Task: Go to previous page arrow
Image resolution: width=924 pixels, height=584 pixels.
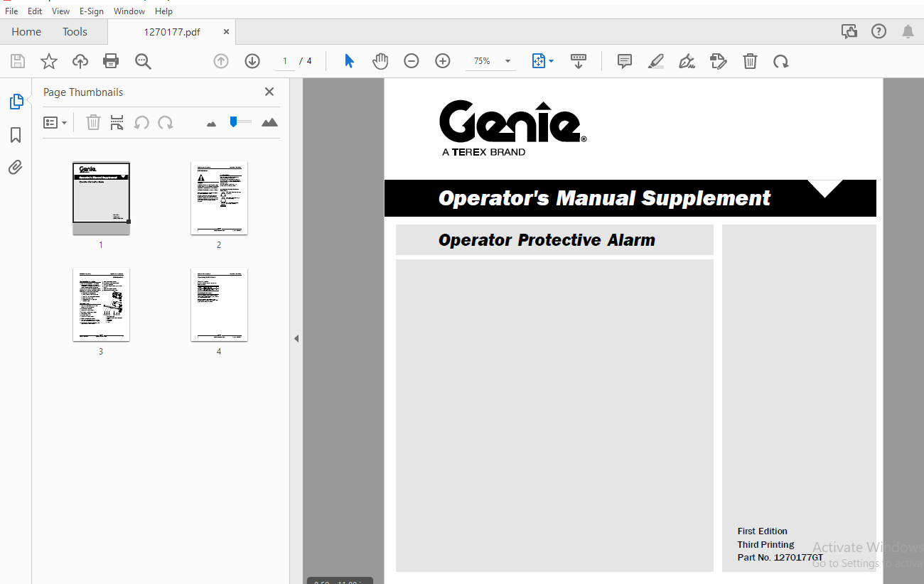Action: (221, 61)
